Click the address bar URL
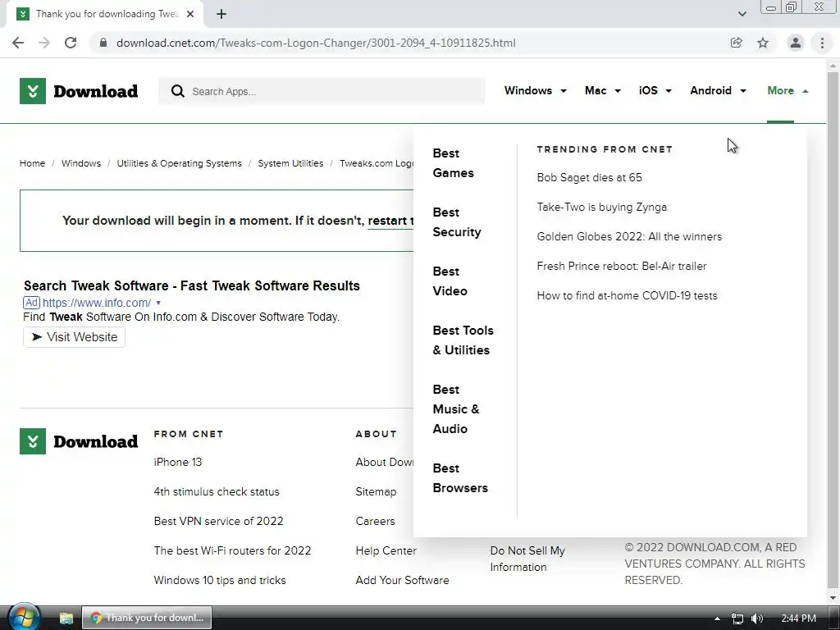Image resolution: width=840 pixels, height=630 pixels. click(316, 43)
